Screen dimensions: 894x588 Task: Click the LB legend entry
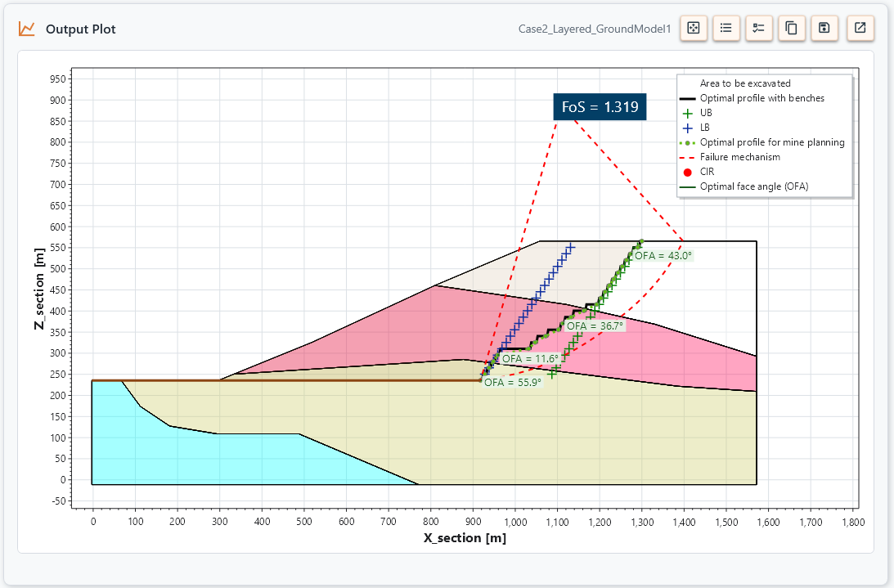[x=705, y=128]
